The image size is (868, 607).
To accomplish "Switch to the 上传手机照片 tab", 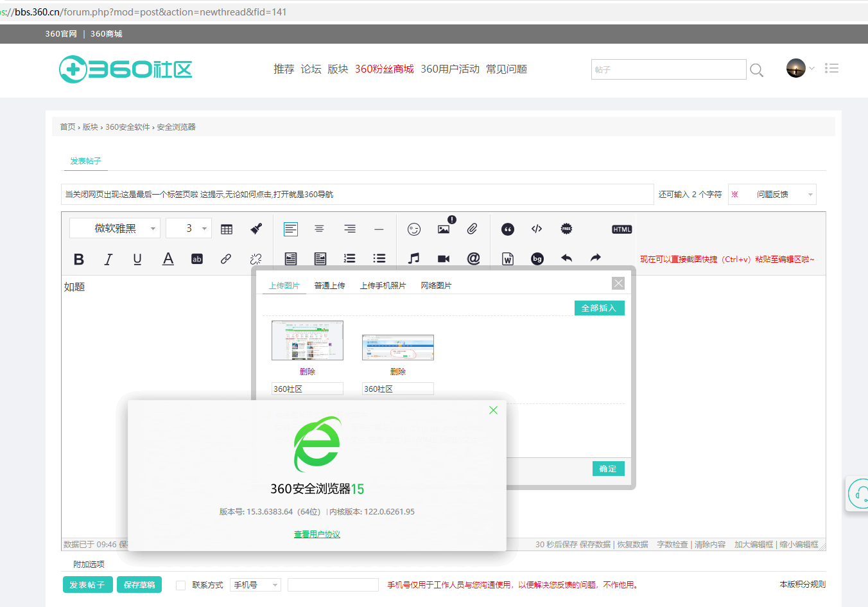I will click(383, 286).
